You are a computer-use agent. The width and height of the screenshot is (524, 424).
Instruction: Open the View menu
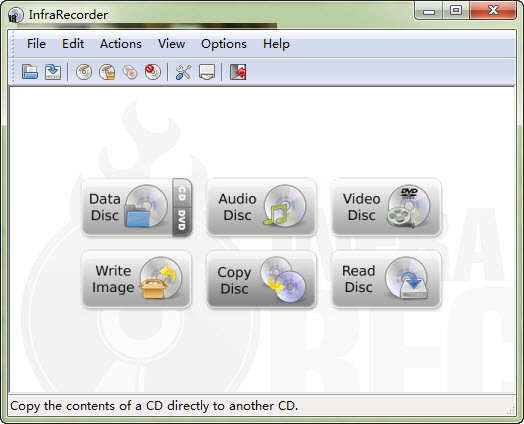171,44
